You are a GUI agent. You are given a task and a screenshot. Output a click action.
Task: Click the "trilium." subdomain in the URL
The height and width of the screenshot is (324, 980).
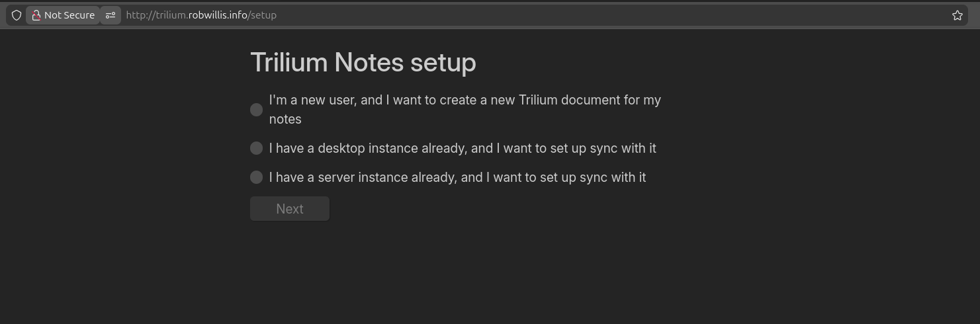(171, 15)
